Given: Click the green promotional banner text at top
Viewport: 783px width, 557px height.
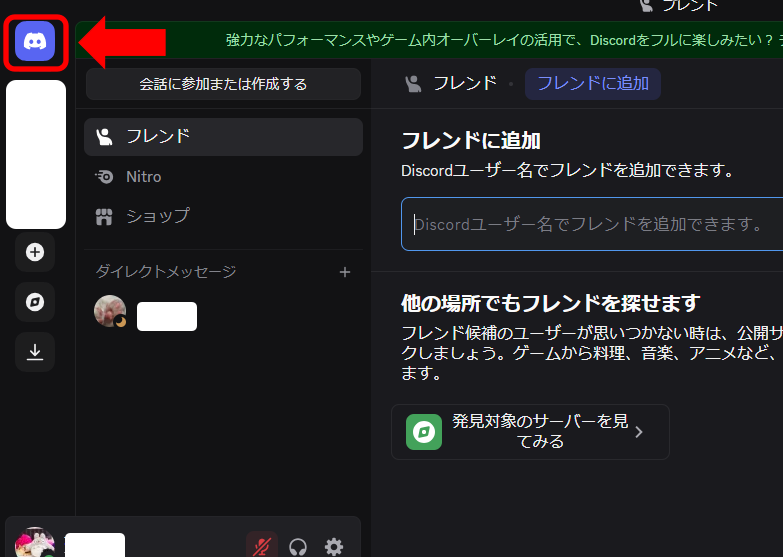Looking at the screenshot, I should point(500,41).
